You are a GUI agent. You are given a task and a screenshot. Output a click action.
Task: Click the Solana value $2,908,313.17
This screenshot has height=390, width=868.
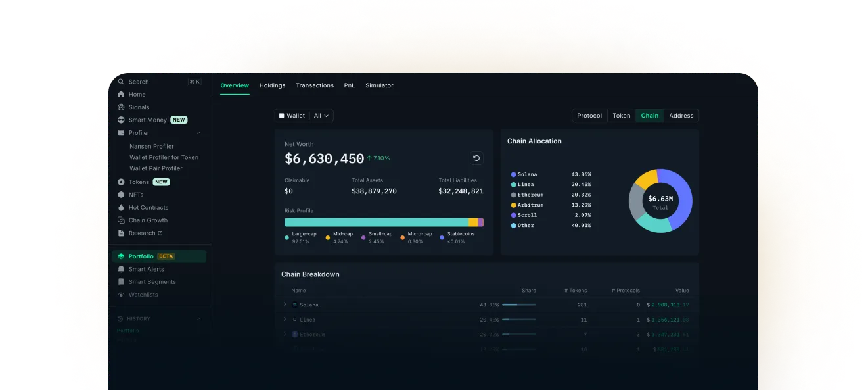click(x=668, y=305)
